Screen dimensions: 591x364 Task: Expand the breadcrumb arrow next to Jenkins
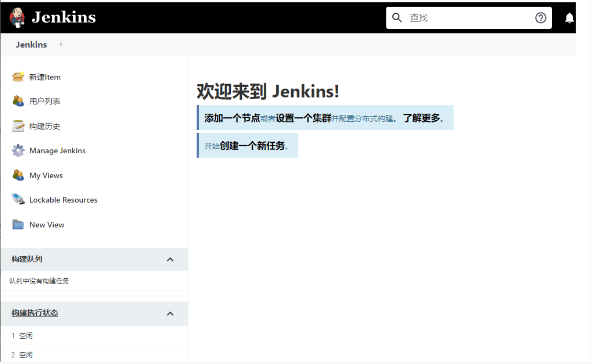(61, 45)
